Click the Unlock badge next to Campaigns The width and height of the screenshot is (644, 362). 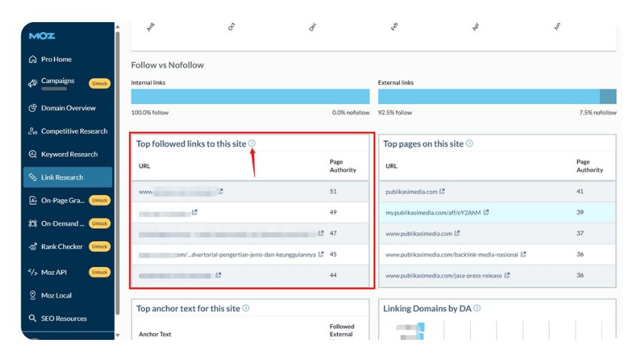tap(99, 83)
